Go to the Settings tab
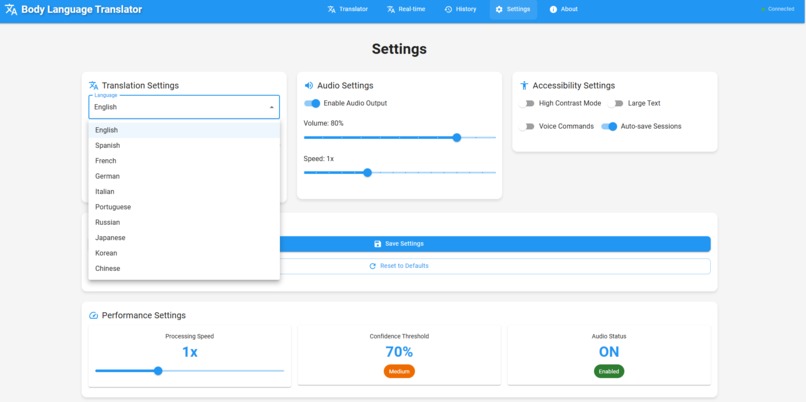 point(513,9)
